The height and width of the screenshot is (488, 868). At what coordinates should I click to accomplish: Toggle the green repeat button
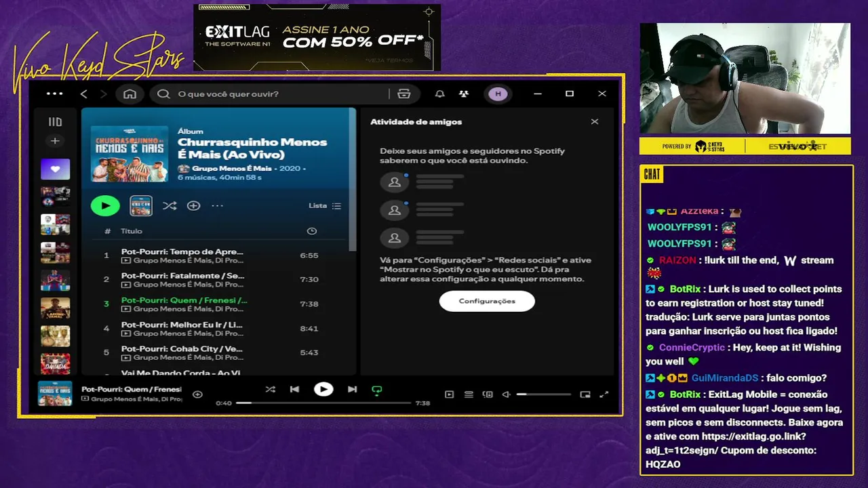377,390
